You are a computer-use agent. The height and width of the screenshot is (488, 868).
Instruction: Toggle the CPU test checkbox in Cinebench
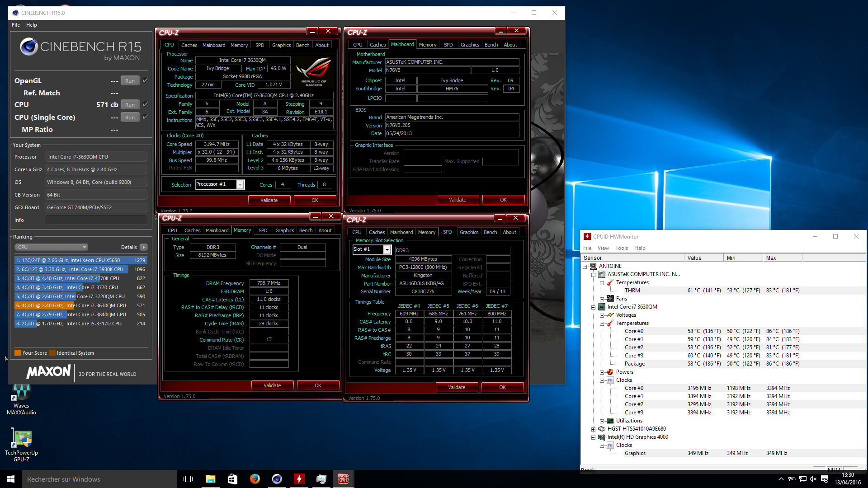[146, 104]
